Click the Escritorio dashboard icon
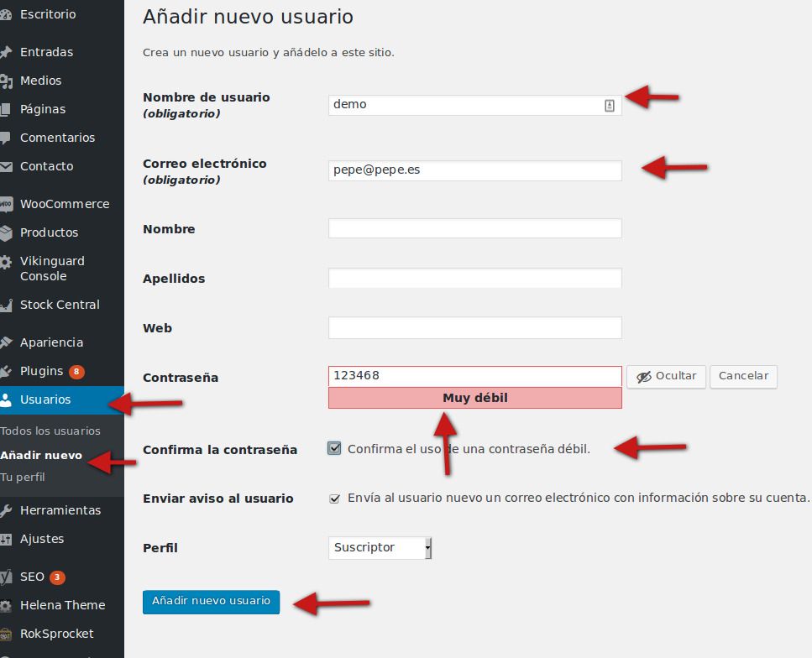Screen dimensions: 812x658 pyautogui.click(x=6, y=14)
